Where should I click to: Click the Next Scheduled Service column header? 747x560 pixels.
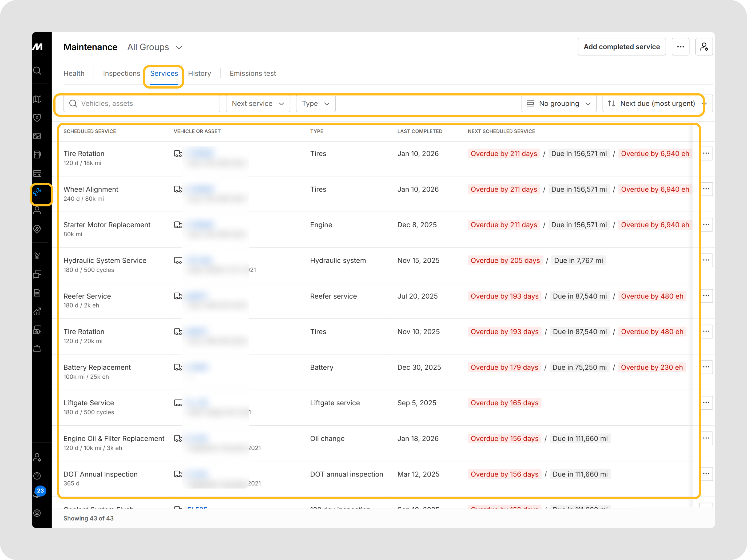click(x=501, y=131)
